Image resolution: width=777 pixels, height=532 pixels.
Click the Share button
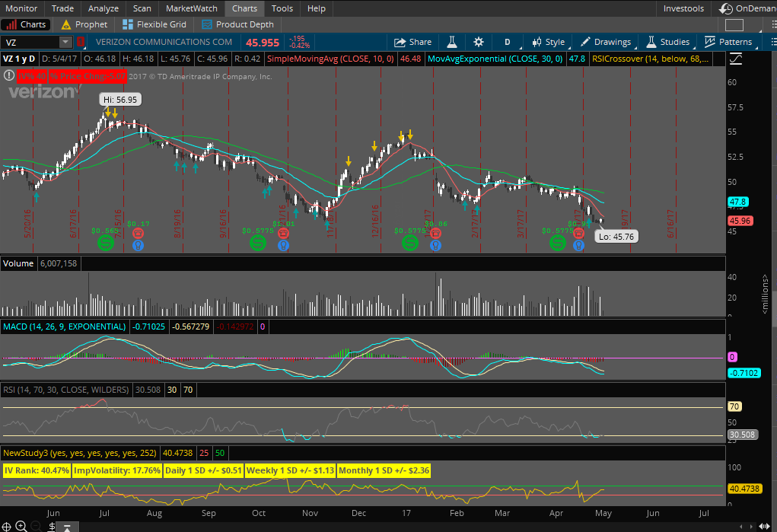click(x=412, y=42)
